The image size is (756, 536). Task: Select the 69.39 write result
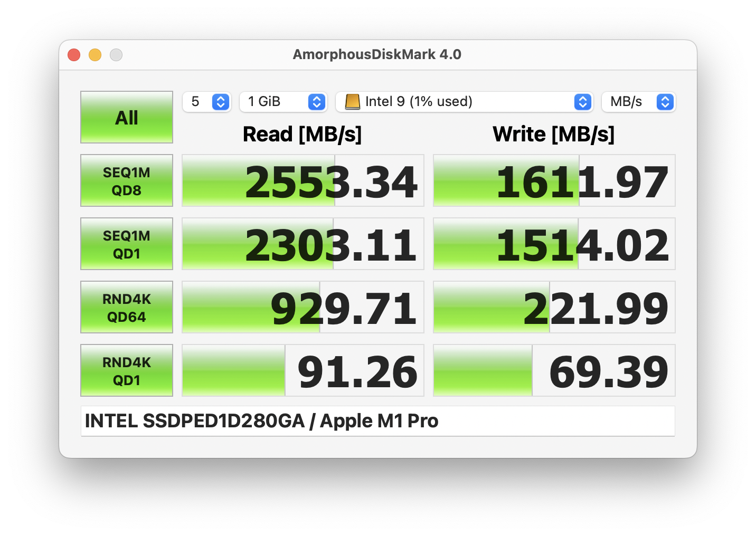click(x=554, y=370)
